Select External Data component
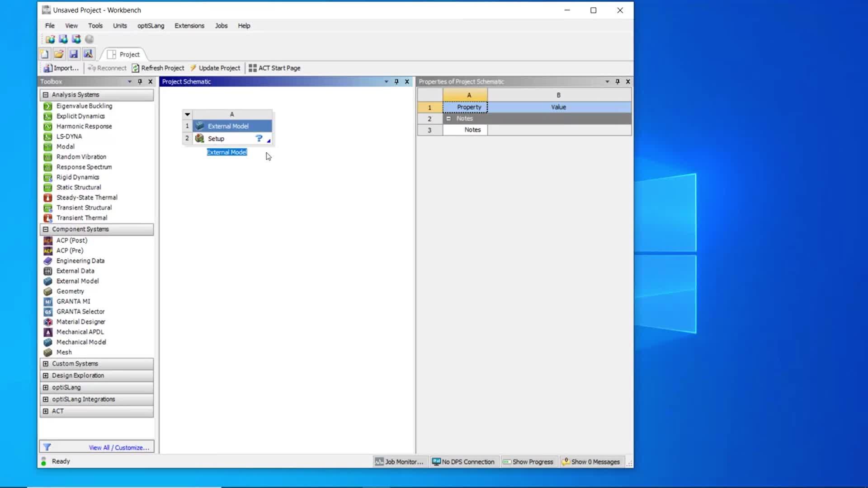868x488 pixels. tap(75, 271)
